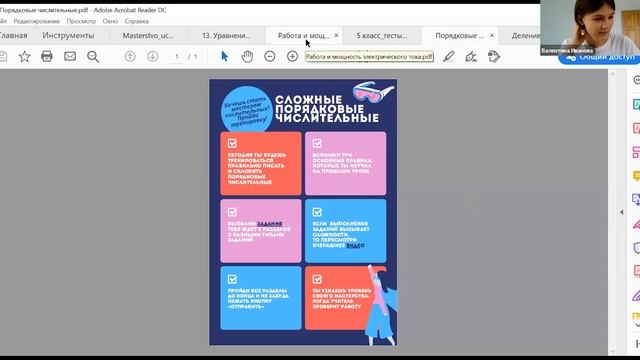The width and height of the screenshot is (640, 360).
Task: Pick the highlighter pen tool
Action: (x=449, y=56)
